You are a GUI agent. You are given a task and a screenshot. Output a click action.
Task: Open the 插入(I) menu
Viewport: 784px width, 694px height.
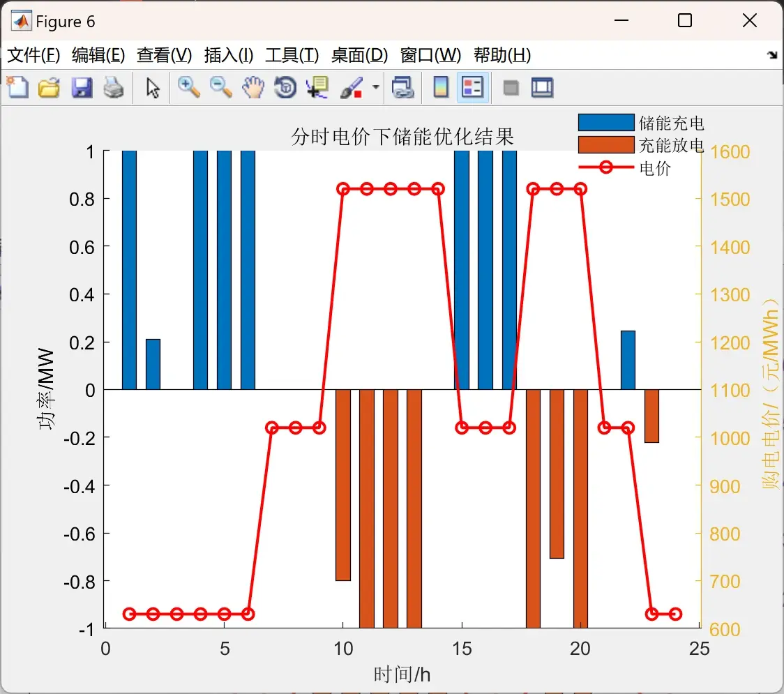pos(229,55)
